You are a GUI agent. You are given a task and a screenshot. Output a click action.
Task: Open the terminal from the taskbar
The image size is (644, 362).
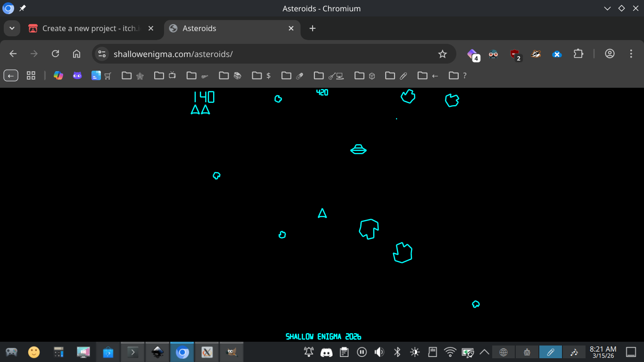pos(133,352)
